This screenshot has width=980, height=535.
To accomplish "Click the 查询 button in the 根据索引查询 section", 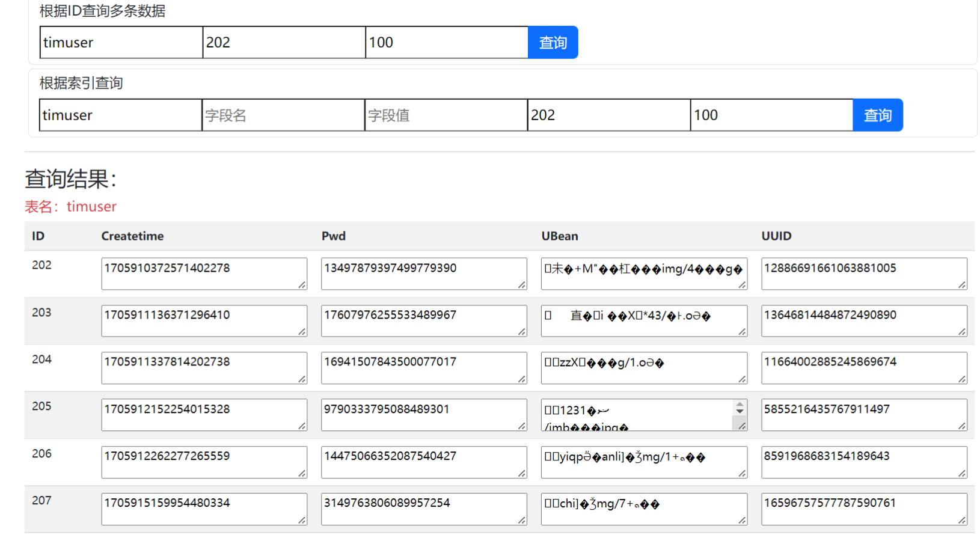I will click(877, 115).
